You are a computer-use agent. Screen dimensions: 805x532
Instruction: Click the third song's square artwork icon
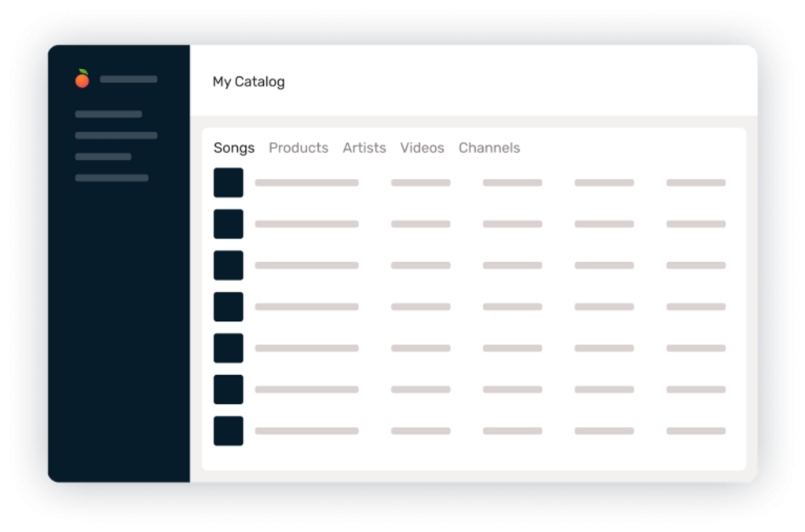tap(228, 264)
